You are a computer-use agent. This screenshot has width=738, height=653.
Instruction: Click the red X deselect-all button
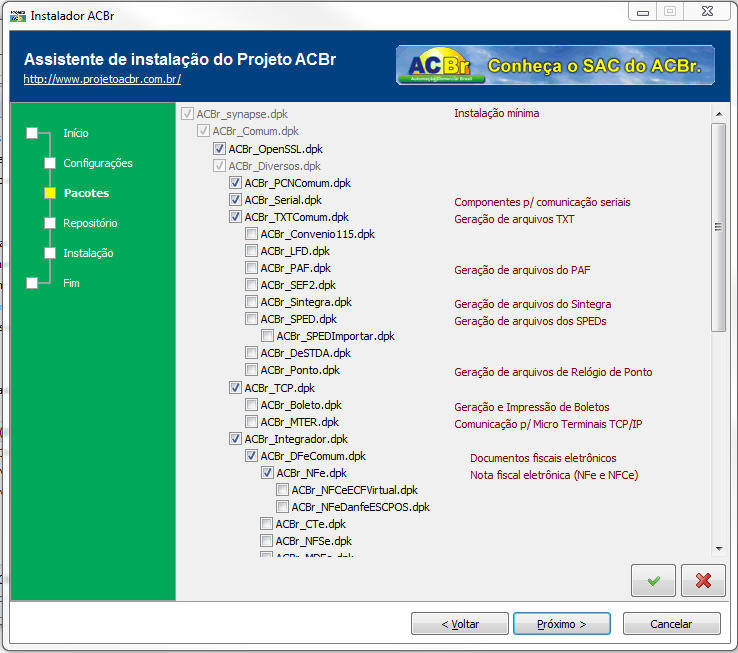pyautogui.click(x=703, y=580)
